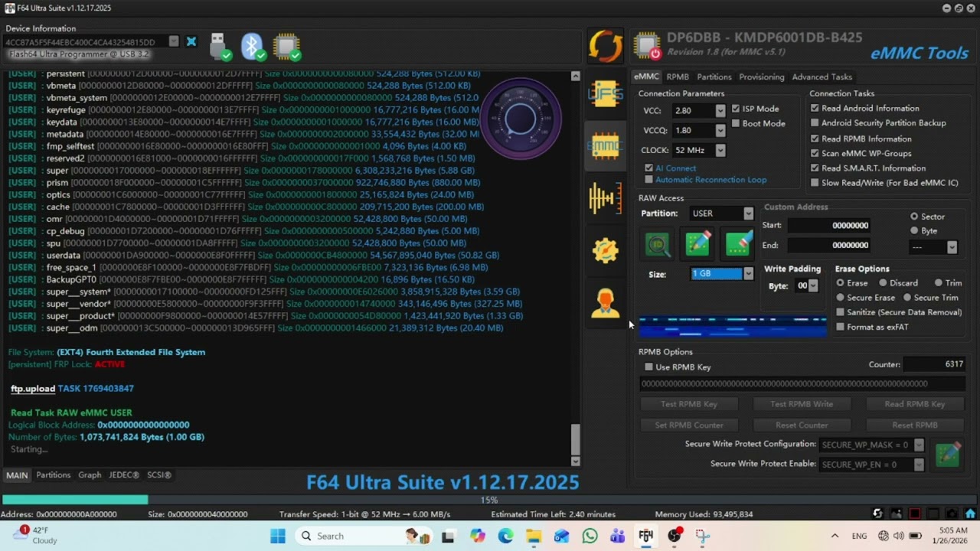Click the RAW Access erase eraser icon
Viewport: 980px width, 551px height.
pos(738,244)
